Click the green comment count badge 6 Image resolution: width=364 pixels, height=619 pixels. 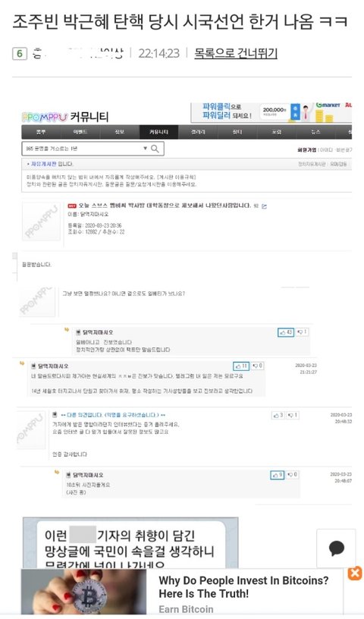20,53
